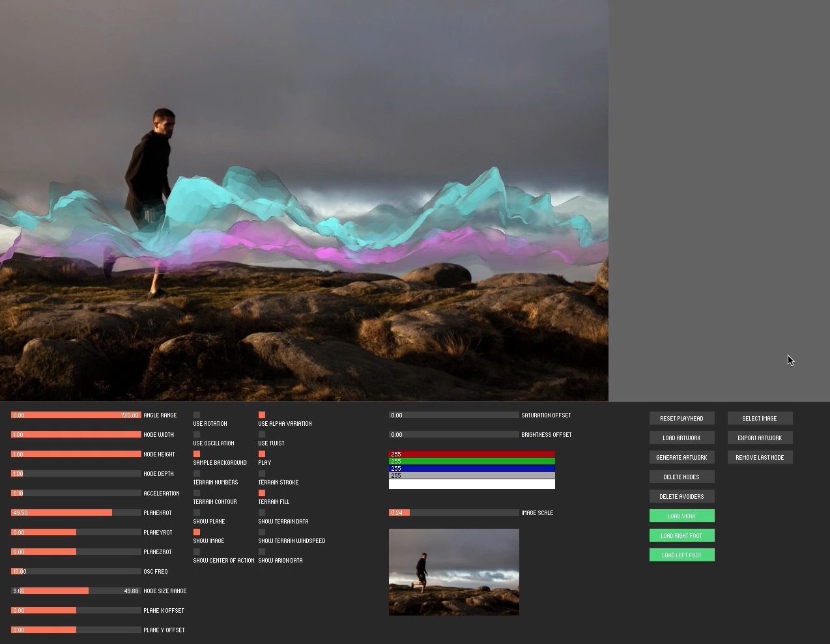Click the green Load Vera button

tap(681, 516)
